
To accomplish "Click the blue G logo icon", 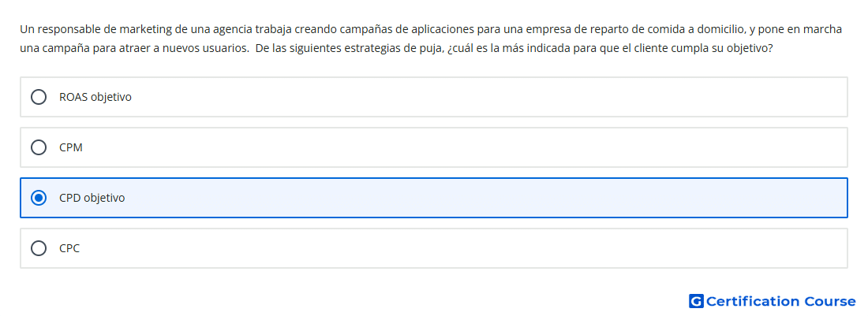I will tap(696, 301).
